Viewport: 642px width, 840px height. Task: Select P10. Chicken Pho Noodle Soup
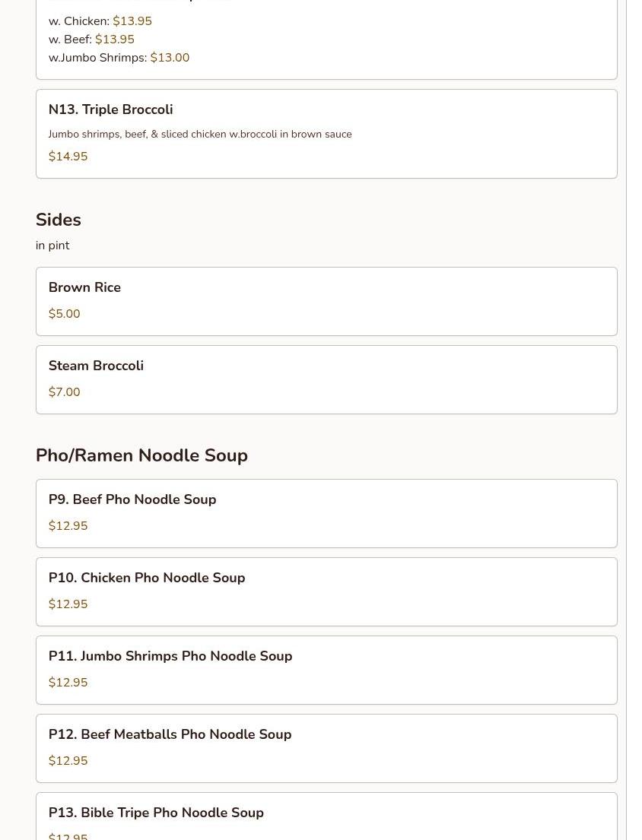[x=147, y=578]
